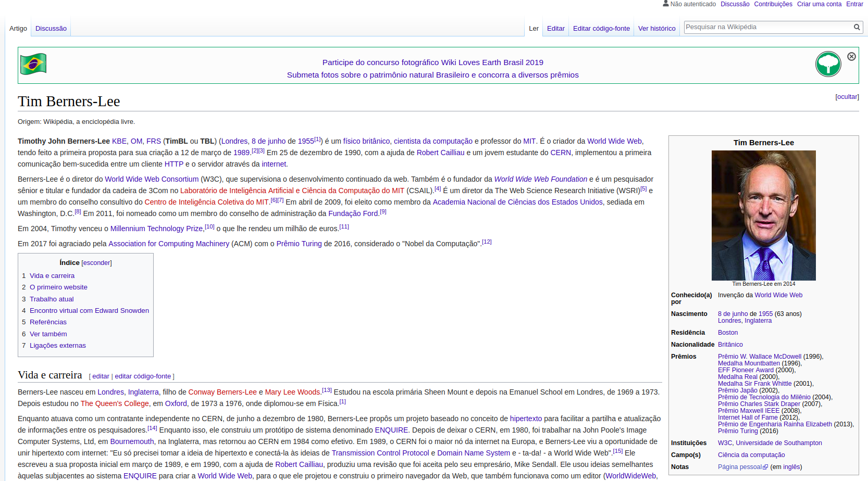Open Discussão link in the top user bar
Image resolution: width=868 pixels, height=481 pixels.
(735, 4)
